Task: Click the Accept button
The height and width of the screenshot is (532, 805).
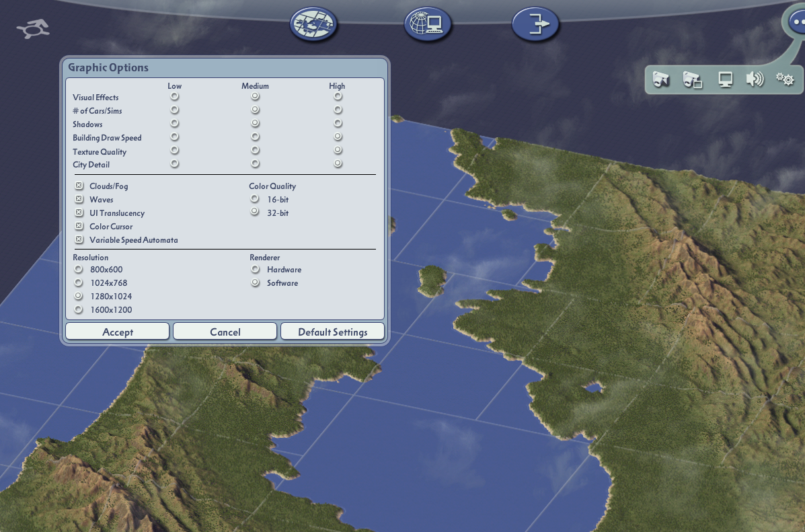Action: pos(118,332)
